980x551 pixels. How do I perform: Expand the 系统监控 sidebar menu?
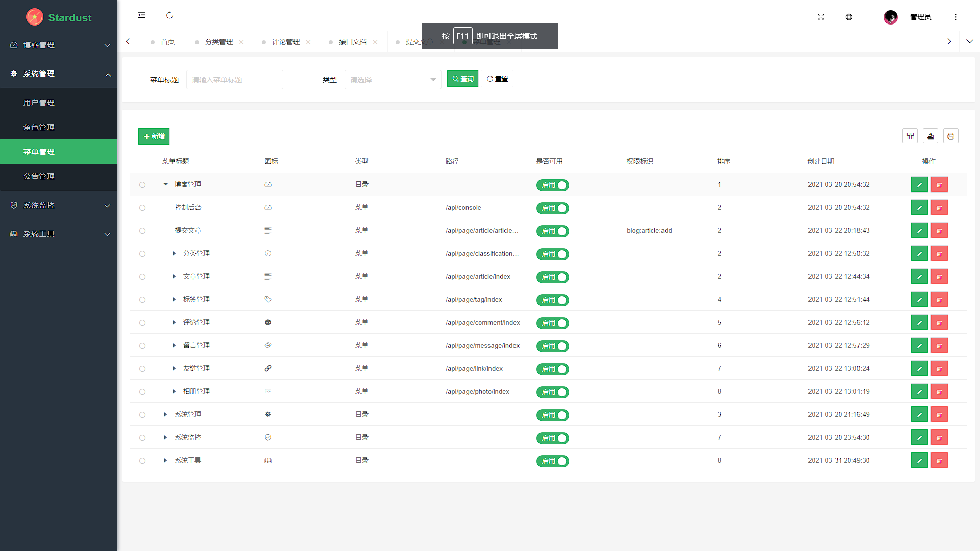[x=59, y=205]
